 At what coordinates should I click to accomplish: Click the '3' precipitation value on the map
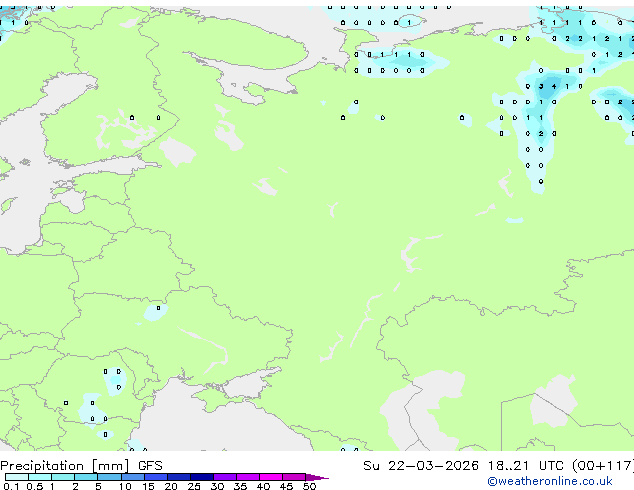click(541, 86)
